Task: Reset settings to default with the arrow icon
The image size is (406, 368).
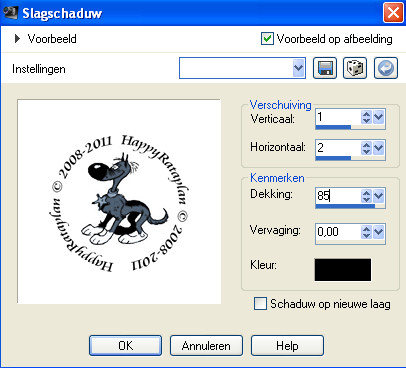Action: click(386, 68)
